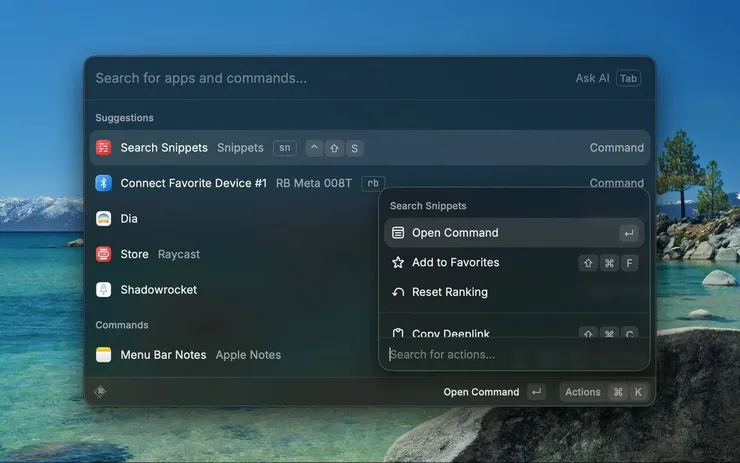Click Ask AI Tab button

click(x=607, y=78)
